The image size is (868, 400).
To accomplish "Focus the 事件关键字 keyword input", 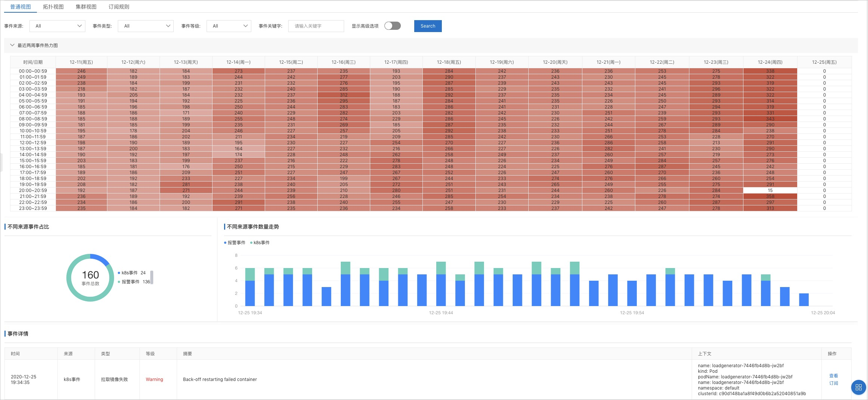I will tap(316, 26).
